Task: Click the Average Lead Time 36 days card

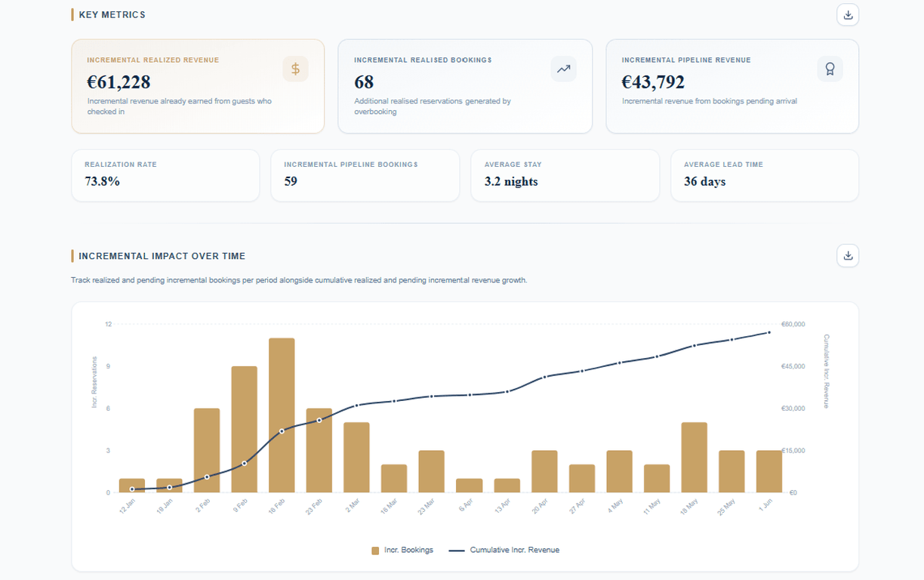Action: pos(765,175)
